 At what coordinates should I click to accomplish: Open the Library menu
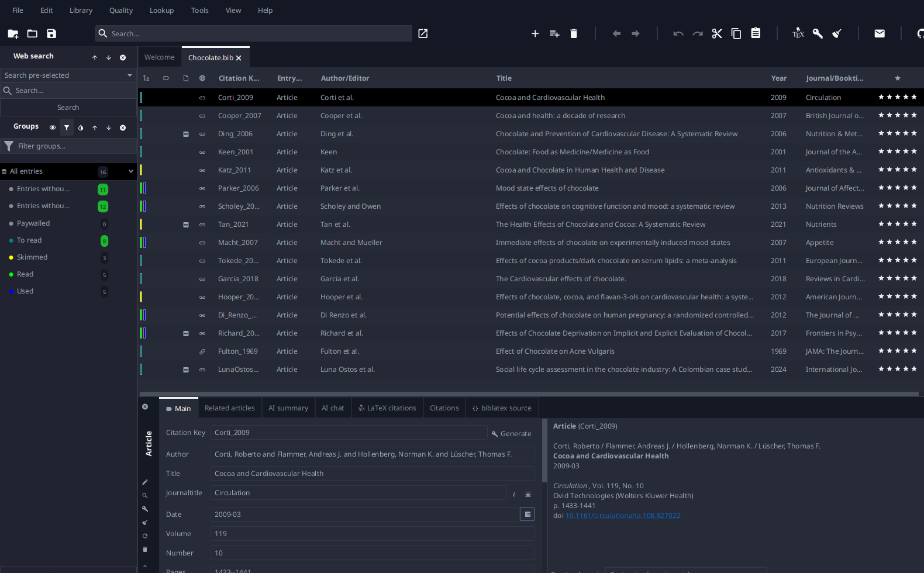[x=81, y=11]
